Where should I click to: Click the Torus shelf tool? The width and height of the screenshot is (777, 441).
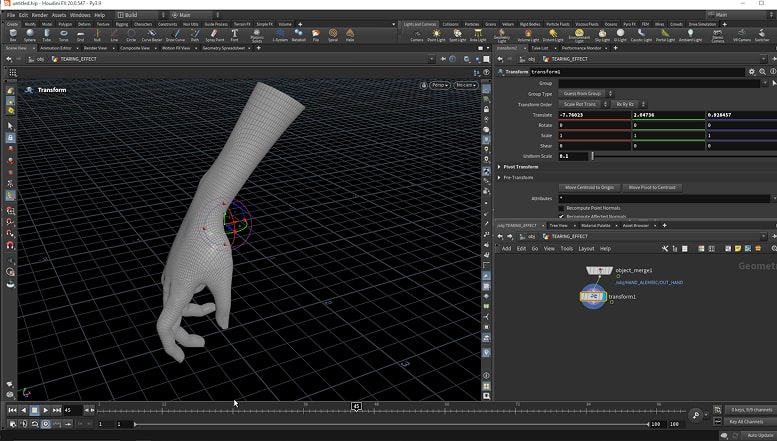point(63,35)
